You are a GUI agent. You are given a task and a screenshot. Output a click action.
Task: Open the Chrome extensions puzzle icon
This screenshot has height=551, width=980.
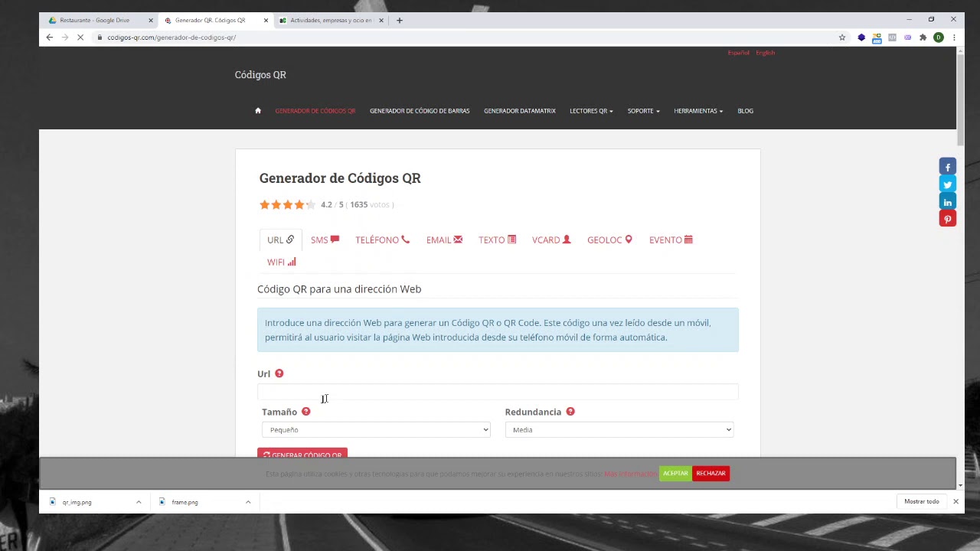coord(923,37)
